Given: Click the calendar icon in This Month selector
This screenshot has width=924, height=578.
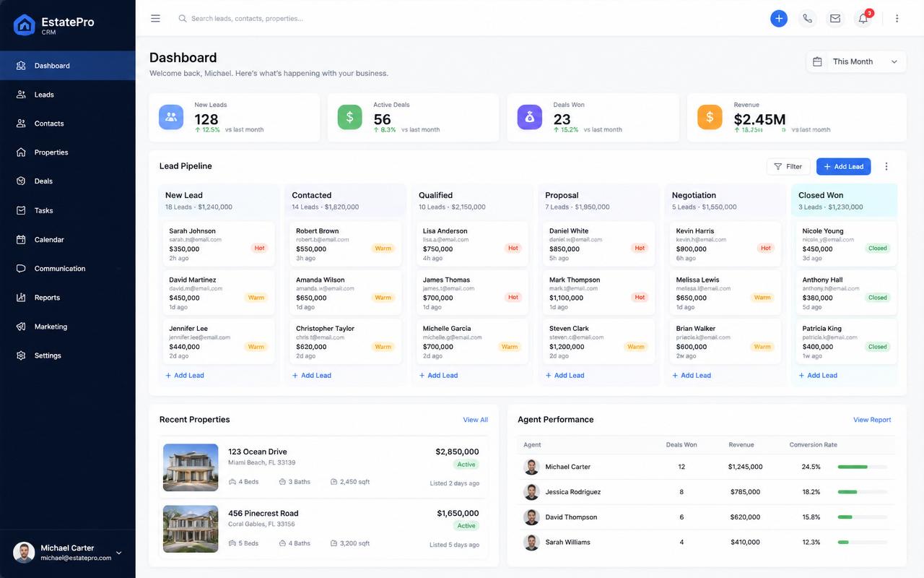Looking at the screenshot, I should pyautogui.click(x=817, y=62).
